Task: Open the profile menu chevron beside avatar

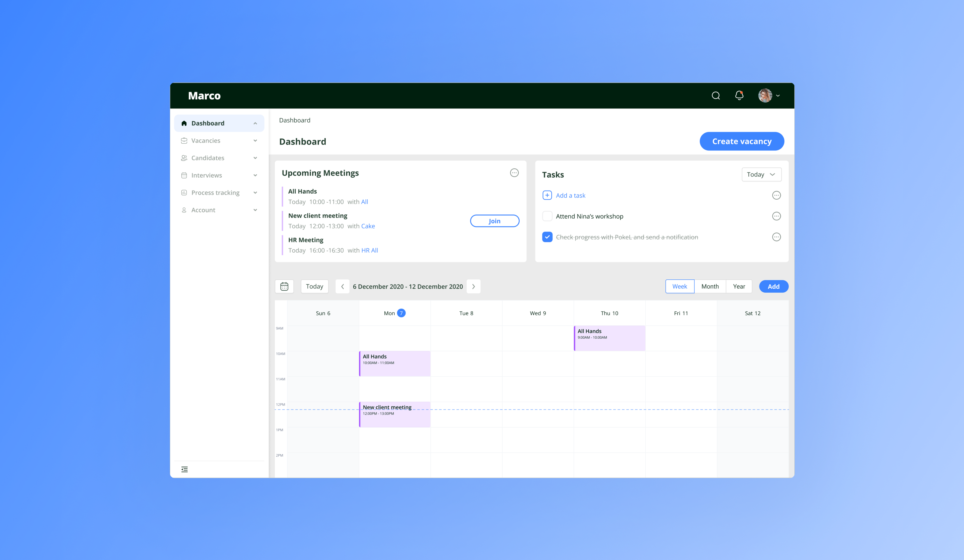Action: [x=778, y=96]
